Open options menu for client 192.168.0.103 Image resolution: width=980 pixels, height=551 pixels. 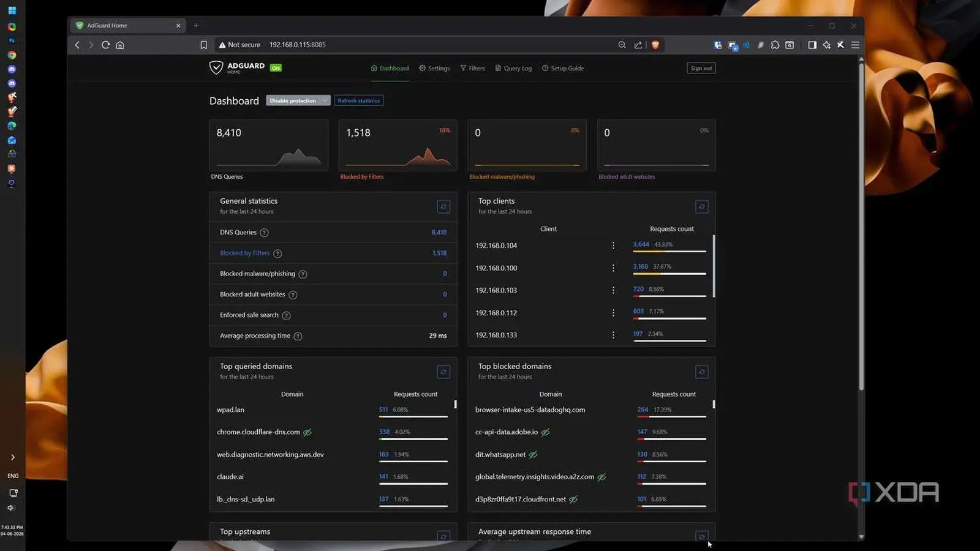click(x=613, y=290)
